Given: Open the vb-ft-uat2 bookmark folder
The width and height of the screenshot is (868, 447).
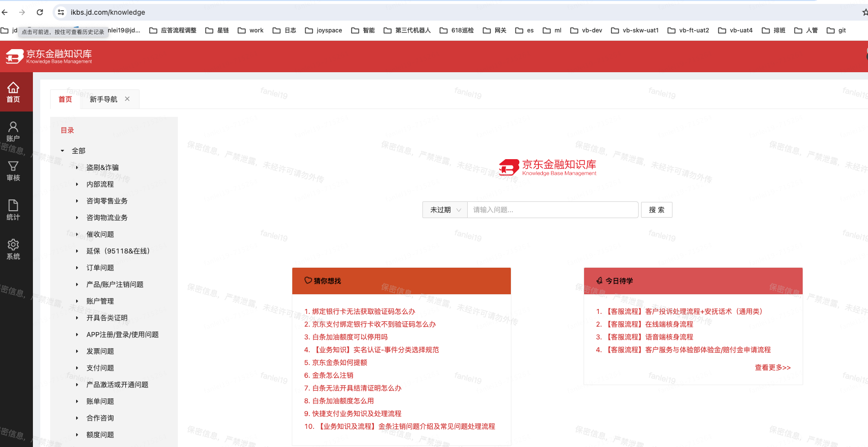Looking at the screenshot, I should coord(689,30).
